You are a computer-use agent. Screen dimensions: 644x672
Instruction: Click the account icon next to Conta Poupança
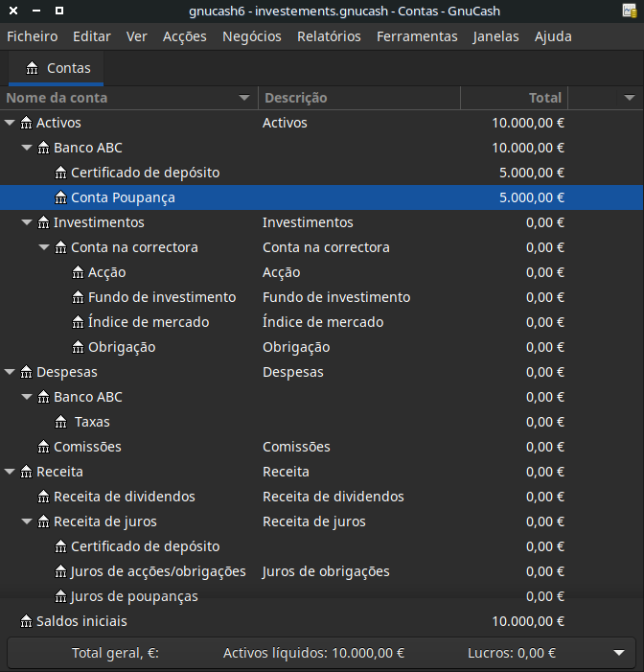(x=60, y=197)
